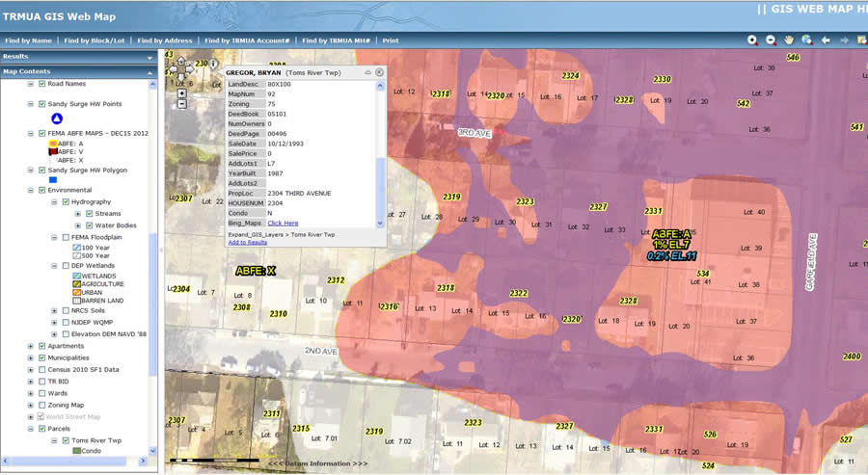The image size is (868, 475).
Task: Click the blue Sandy Surge polygon swatch
Action: (53, 179)
